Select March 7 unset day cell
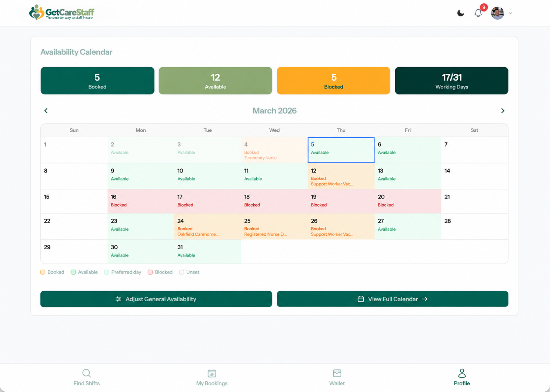The width and height of the screenshot is (550, 392). click(x=474, y=150)
